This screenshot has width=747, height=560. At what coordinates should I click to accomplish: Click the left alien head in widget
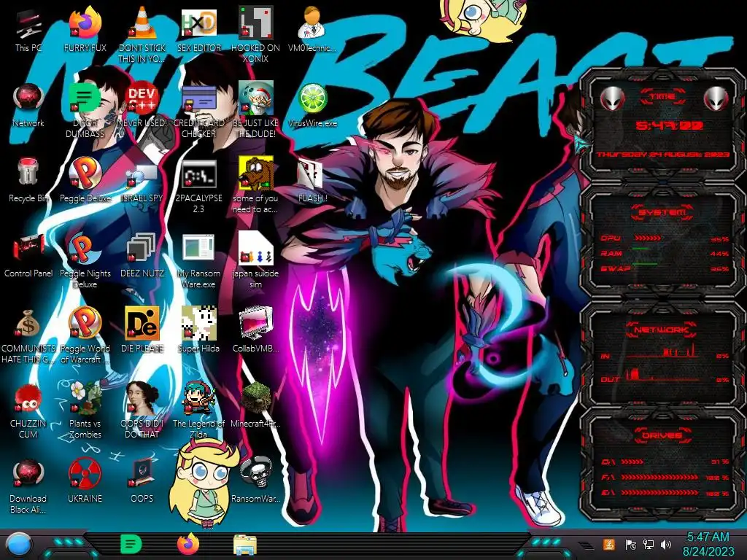[x=612, y=98]
